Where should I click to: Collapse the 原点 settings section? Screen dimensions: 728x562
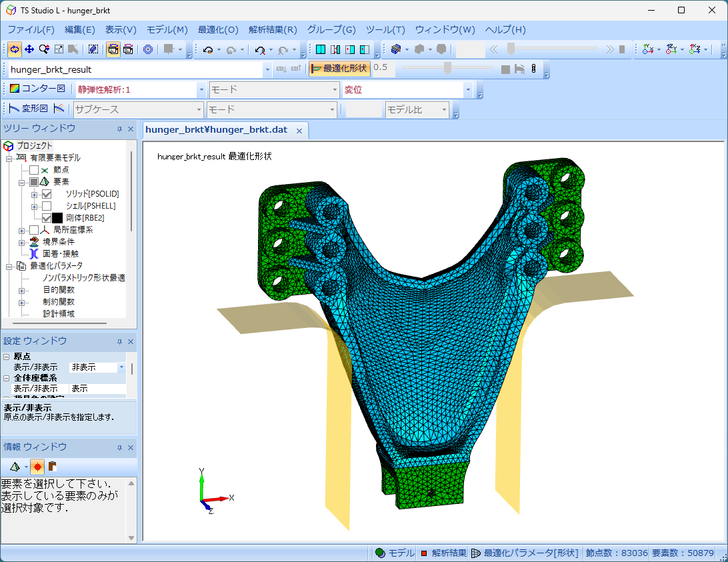7,357
